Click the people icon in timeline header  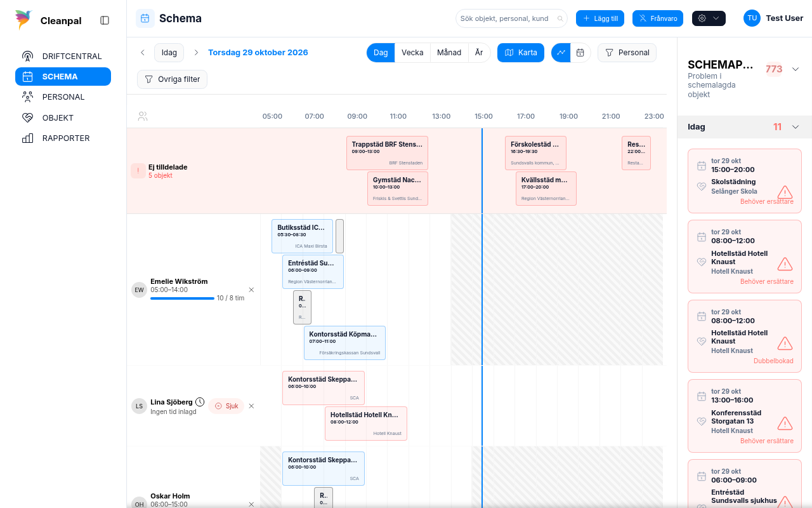tap(143, 116)
